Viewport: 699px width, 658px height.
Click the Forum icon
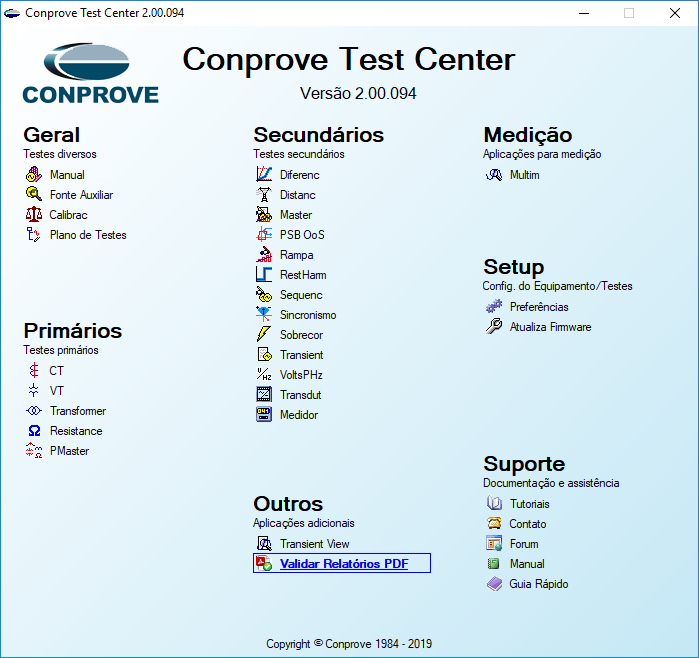494,543
